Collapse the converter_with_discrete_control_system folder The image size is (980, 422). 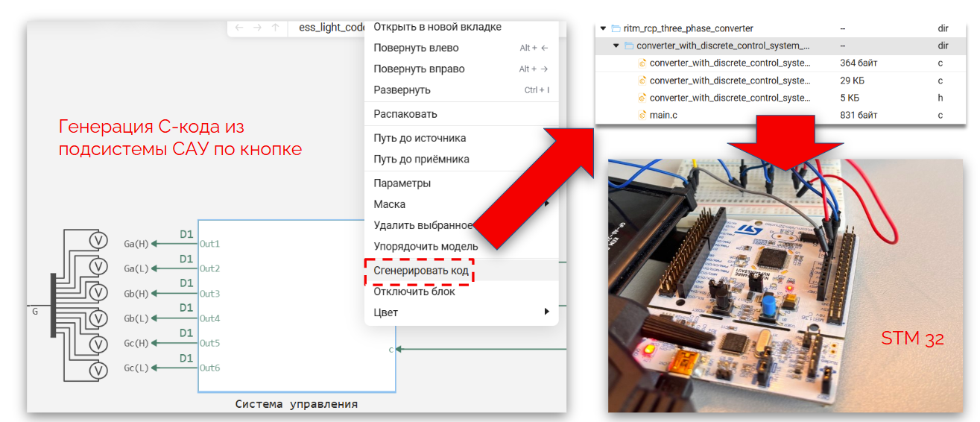616,46
